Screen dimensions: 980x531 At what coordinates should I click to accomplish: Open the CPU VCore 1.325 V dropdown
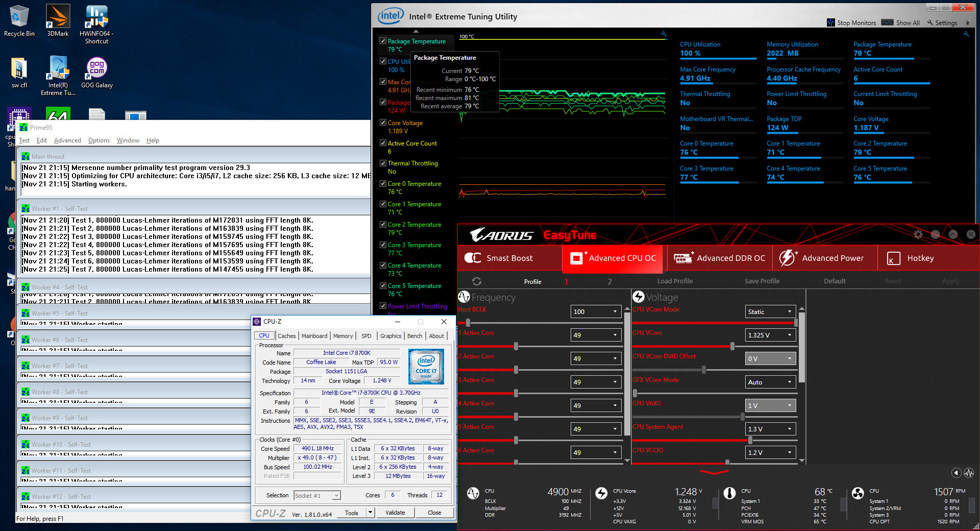pos(771,335)
